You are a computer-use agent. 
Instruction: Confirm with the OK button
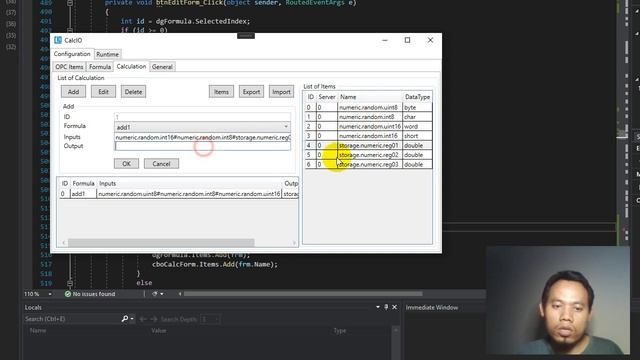coord(127,164)
